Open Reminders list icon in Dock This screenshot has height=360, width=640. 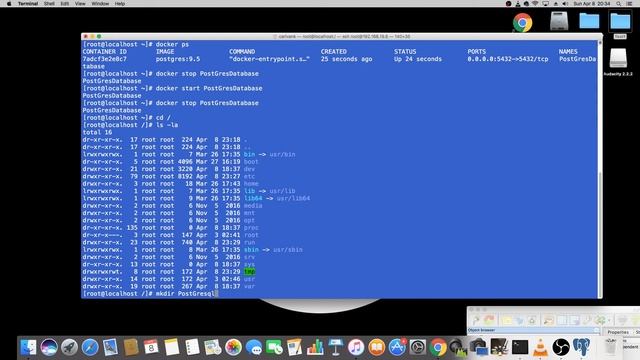(192, 347)
